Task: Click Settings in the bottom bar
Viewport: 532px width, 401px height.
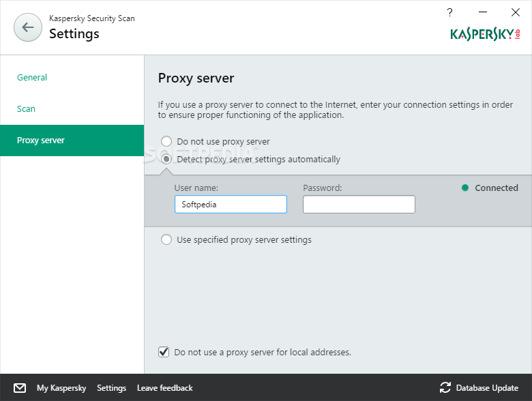Action: [x=112, y=388]
